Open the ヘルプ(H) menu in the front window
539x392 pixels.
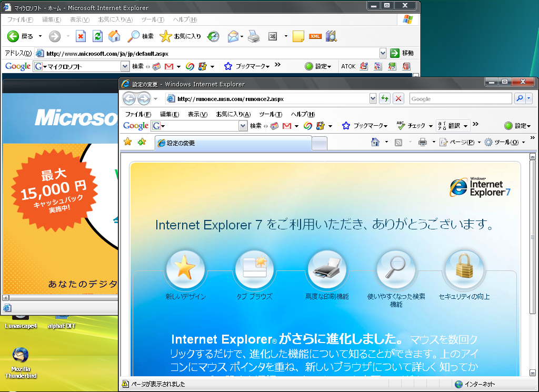click(303, 114)
